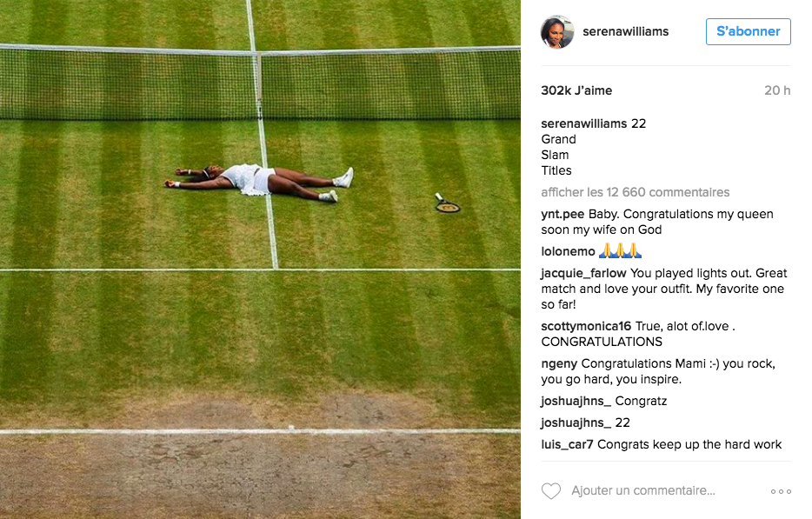Click in the Ajouter un commentaire field

pyautogui.click(x=643, y=490)
